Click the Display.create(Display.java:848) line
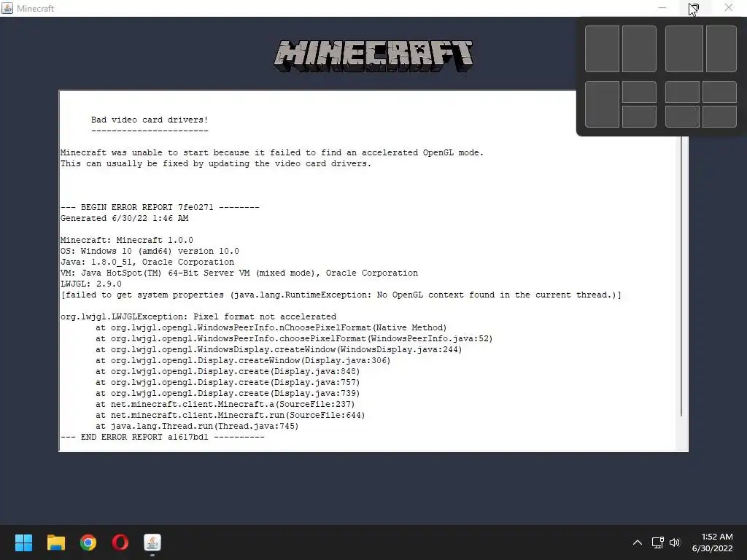747x560 pixels. point(228,371)
